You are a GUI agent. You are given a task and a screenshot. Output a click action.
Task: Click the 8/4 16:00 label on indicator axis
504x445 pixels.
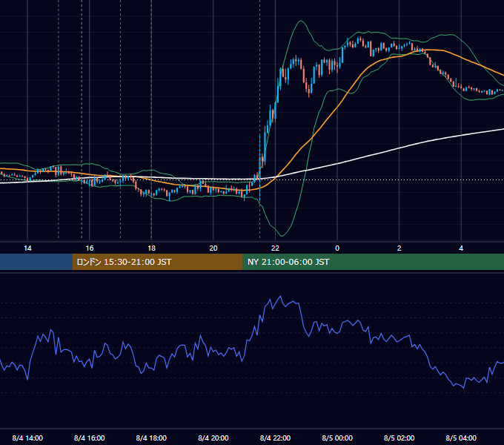pos(90,438)
